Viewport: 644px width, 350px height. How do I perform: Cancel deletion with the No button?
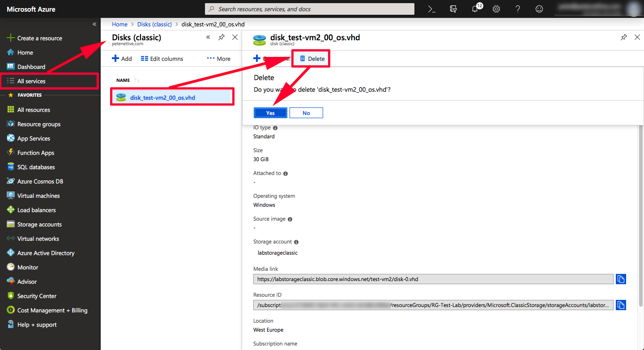click(306, 113)
